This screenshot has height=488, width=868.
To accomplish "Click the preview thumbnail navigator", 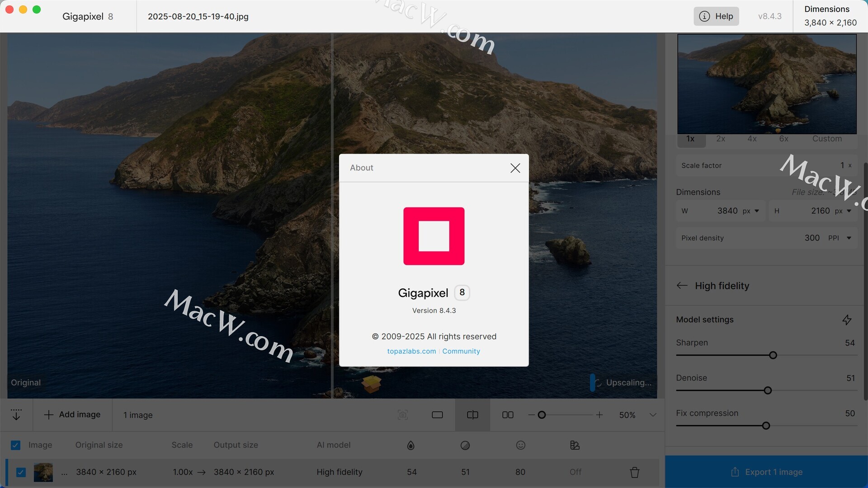I will tap(767, 84).
